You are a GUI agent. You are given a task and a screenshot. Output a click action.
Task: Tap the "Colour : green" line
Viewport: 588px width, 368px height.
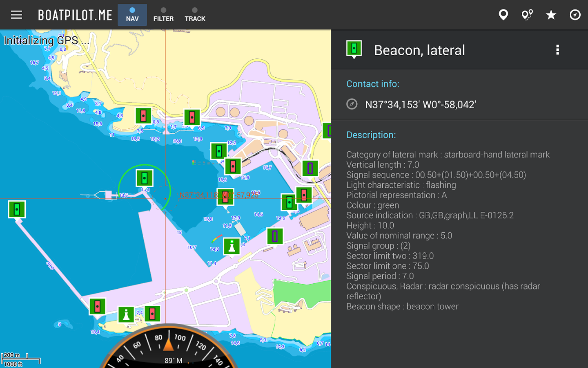click(x=373, y=205)
